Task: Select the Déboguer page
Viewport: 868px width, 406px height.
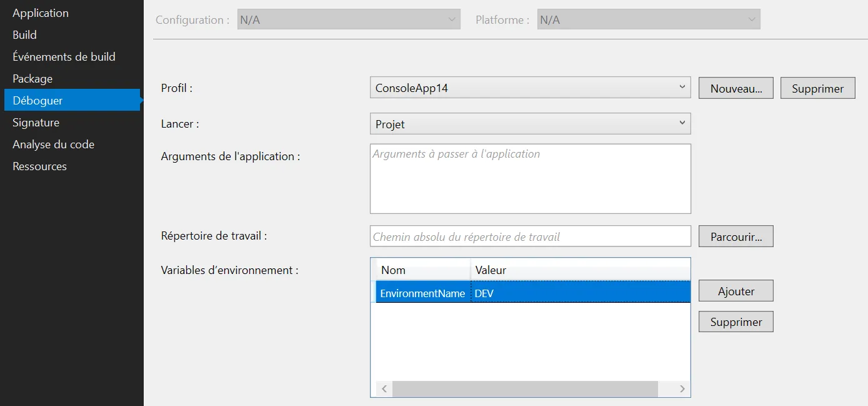Action: [x=37, y=101]
